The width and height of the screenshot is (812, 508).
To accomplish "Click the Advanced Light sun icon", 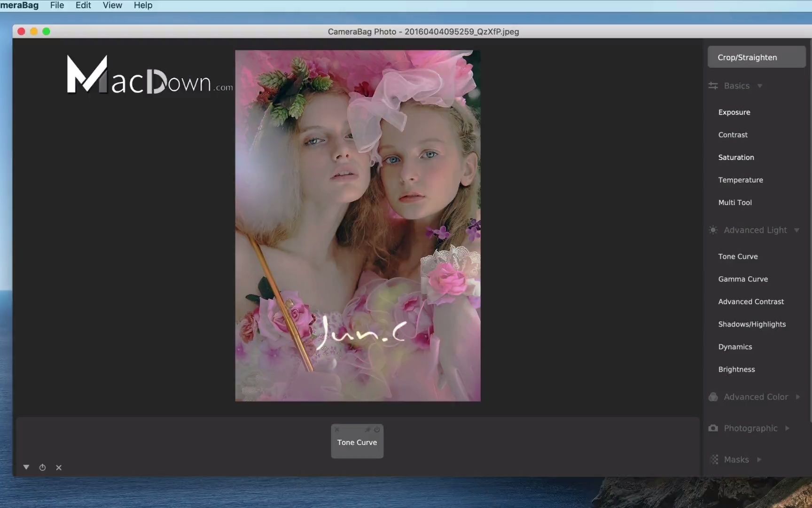I will [x=713, y=230].
